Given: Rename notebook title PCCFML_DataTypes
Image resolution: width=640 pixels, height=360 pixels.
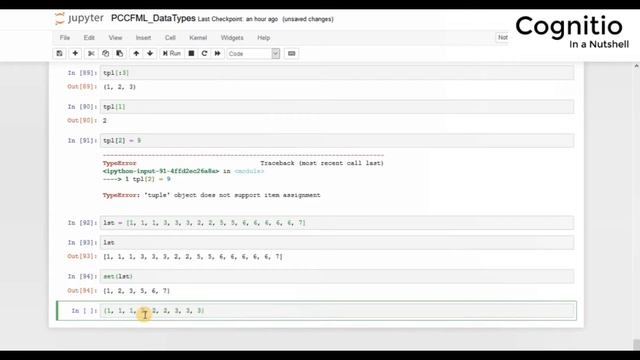Looking at the screenshot, I should pyautogui.click(x=153, y=18).
